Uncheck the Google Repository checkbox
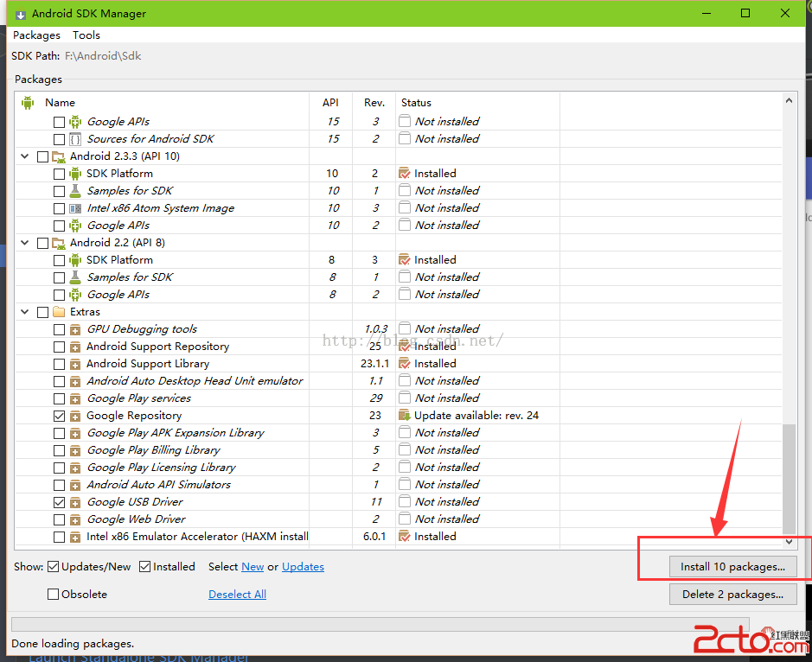Viewport: 812px width, 662px height. tap(59, 417)
